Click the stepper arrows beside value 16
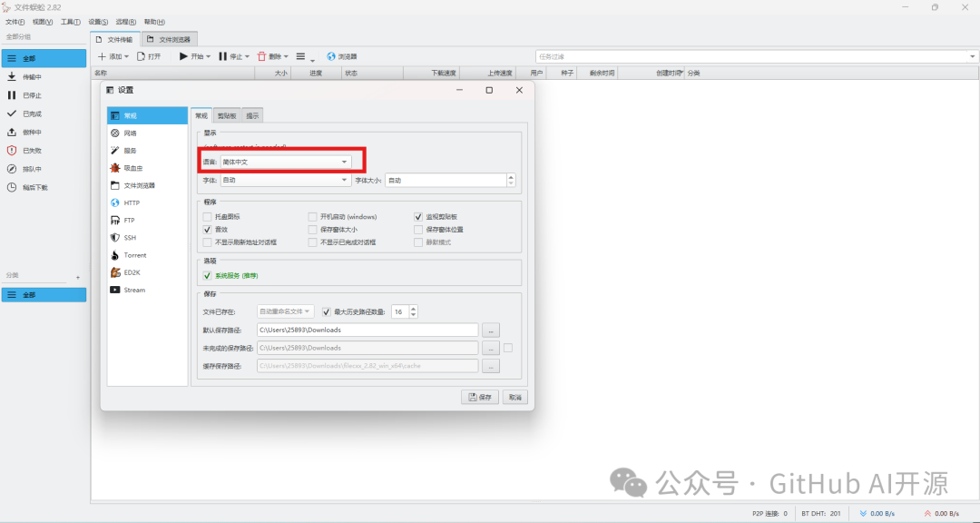 click(x=413, y=311)
